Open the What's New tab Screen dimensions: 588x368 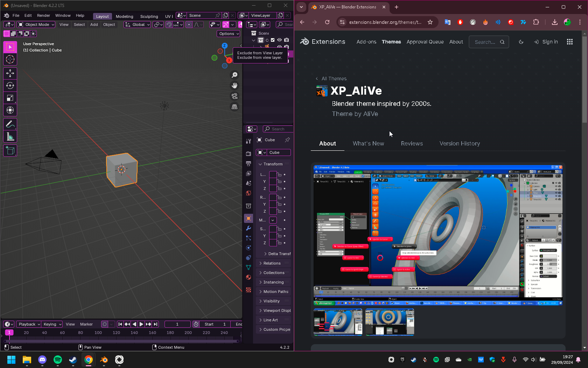[368, 144]
